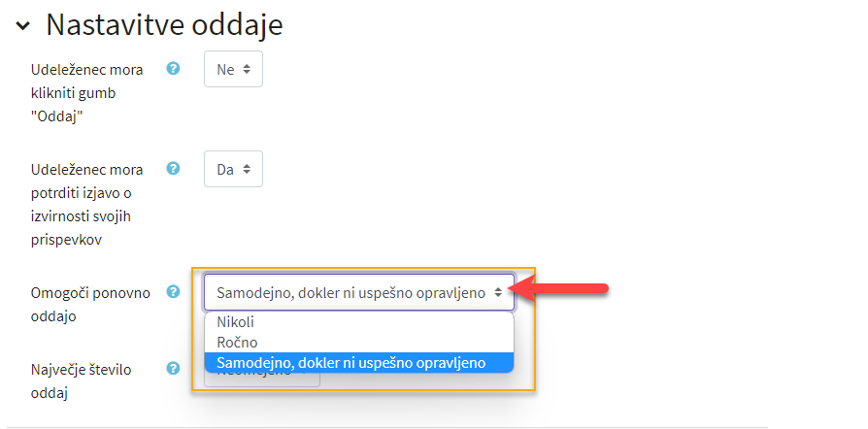Show help for Največje število oddaj
Screen dimensions: 868x429
pos(173,368)
